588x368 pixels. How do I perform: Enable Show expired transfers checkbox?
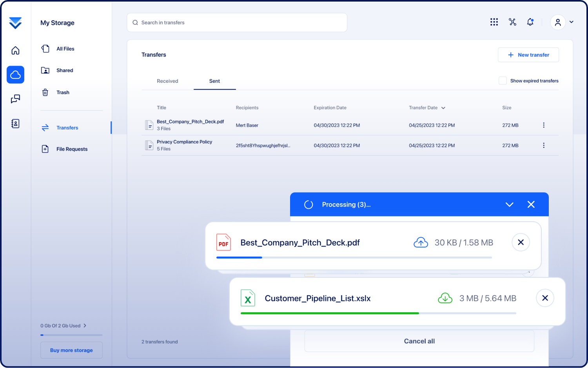pyautogui.click(x=503, y=81)
